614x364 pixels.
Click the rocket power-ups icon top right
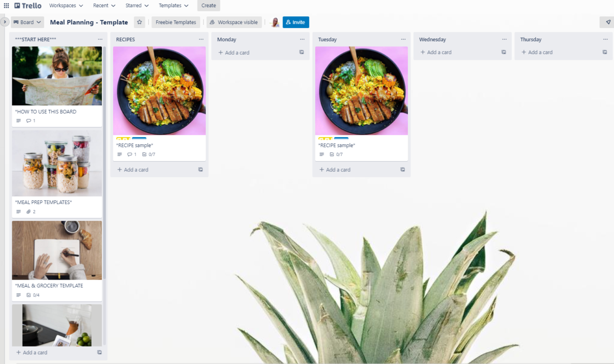coord(608,22)
